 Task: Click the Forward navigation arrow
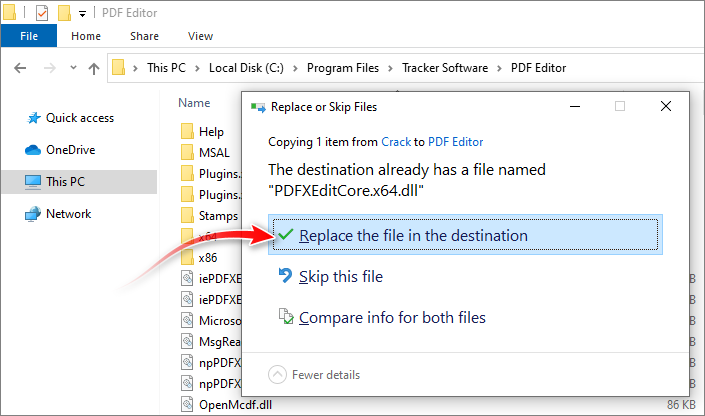click(x=49, y=68)
